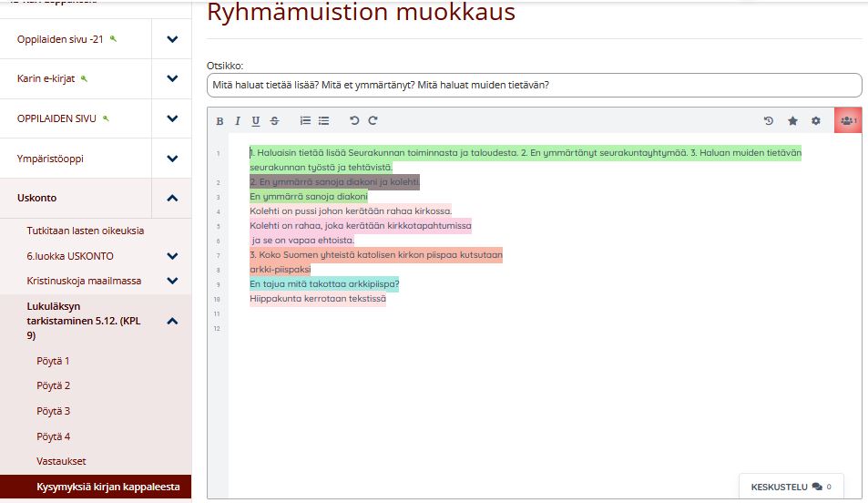Viewport: 868px width, 503px height.
Task: Insert a bulleted list
Action: 323,121
